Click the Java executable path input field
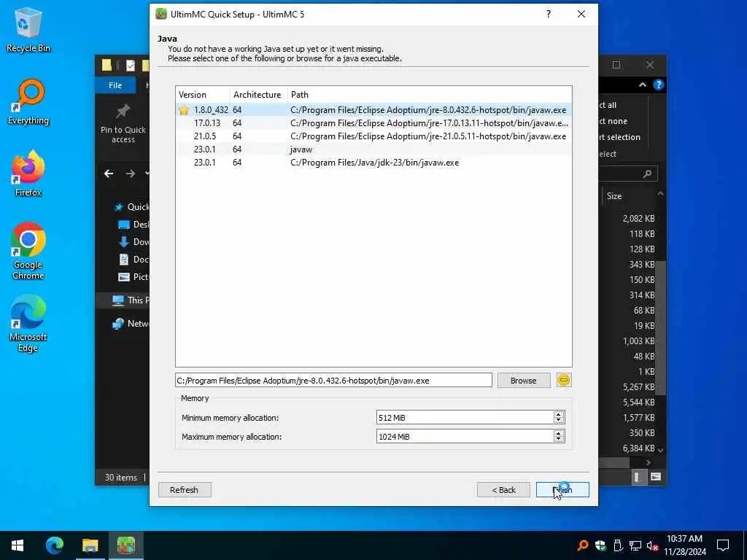747x560 pixels. [x=333, y=381]
